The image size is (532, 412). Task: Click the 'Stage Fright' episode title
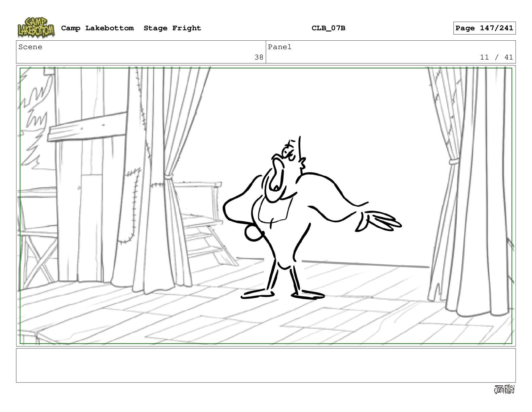172,28
